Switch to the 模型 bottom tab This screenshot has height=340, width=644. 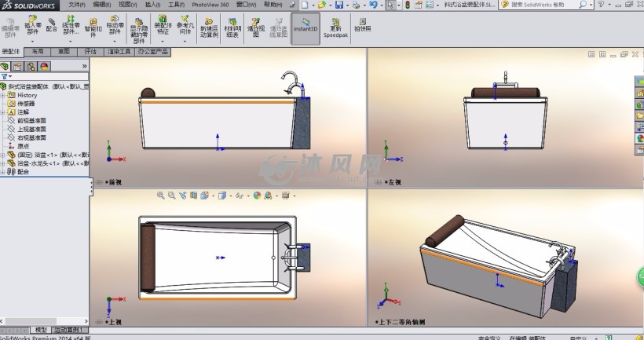tap(41, 330)
